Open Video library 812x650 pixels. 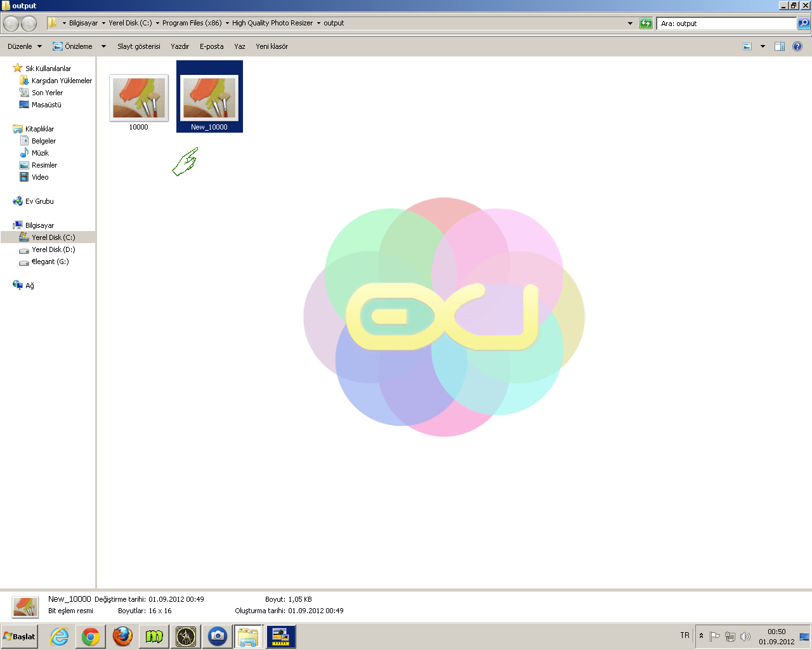[x=40, y=177]
